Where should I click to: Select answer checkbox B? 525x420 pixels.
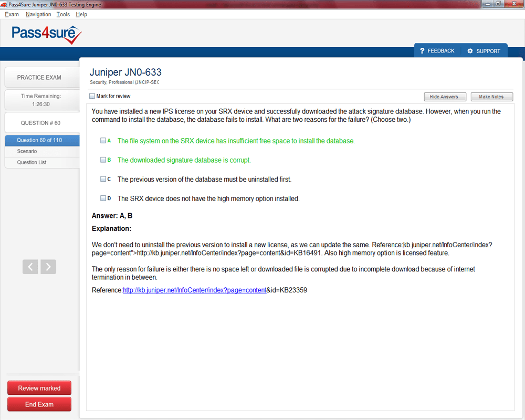click(103, 160)
